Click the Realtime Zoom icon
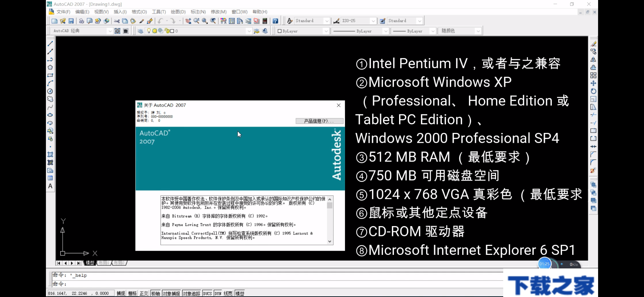This screenshot has width=644, height=297. click(196, 21)
